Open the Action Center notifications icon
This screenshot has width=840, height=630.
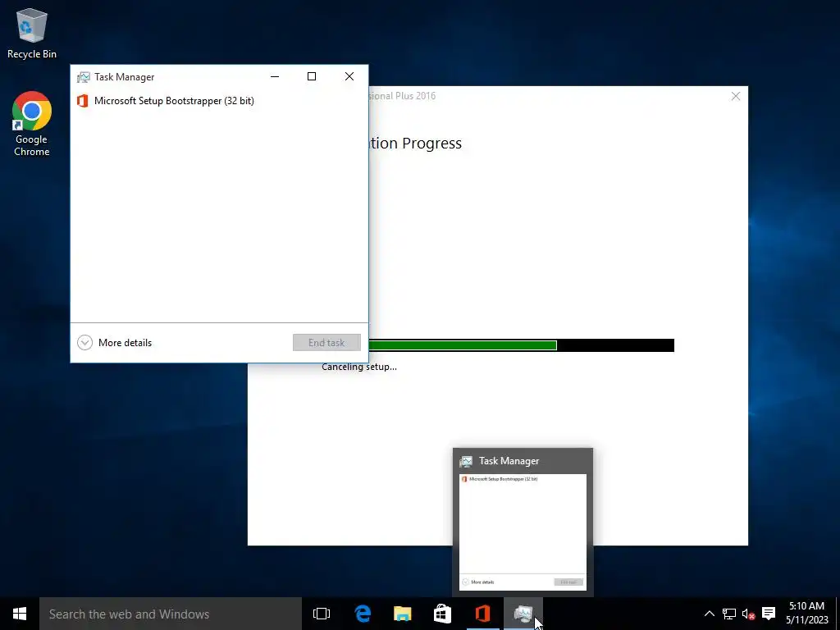768,614
